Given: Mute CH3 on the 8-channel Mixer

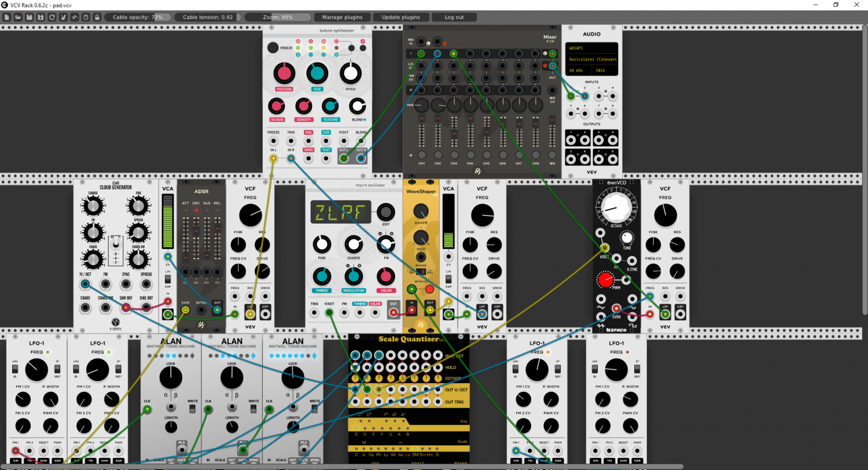Looking at the screenshot, I should click(454, 155).
